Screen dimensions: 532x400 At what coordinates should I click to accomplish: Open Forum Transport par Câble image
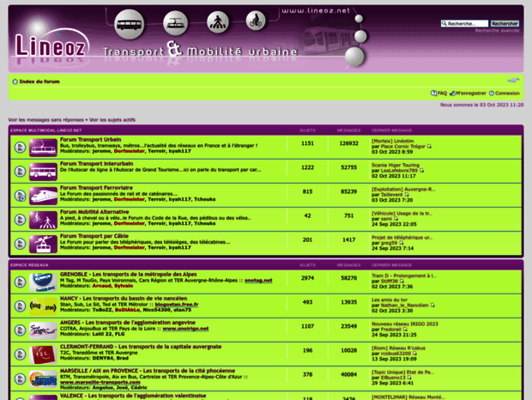(43, 244)
